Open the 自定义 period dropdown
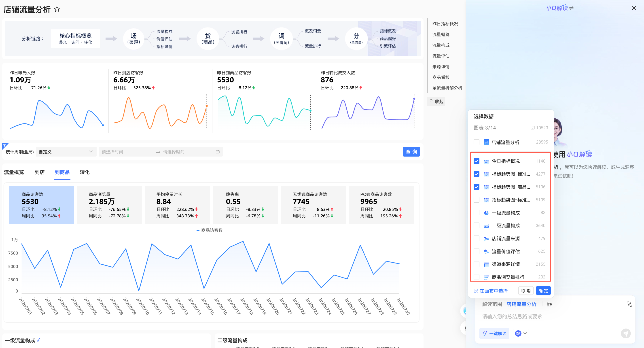The image size is (644, 348). (66, 152)
